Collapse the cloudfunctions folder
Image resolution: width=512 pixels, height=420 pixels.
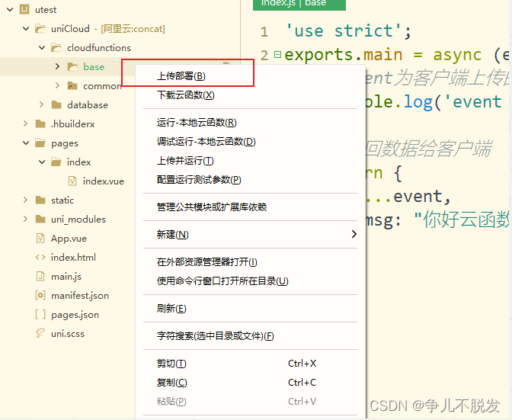42,48
